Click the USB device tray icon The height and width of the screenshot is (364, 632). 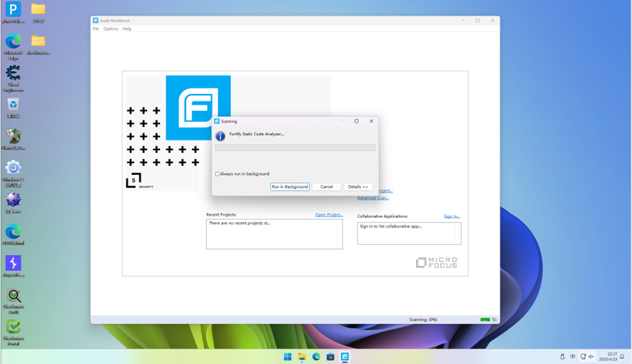click(x=563, y=357)
